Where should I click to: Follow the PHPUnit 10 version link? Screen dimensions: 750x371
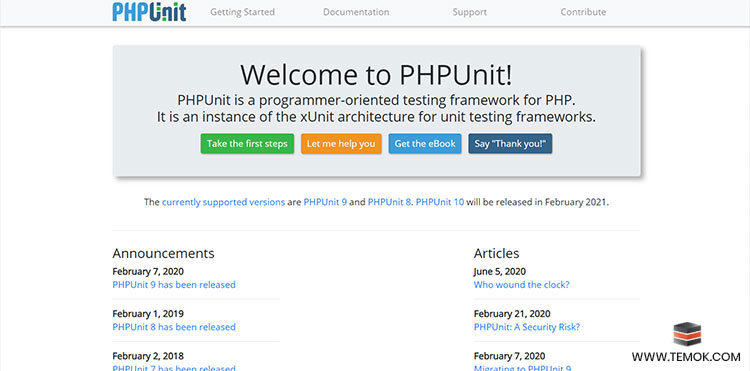pos(440,202)
